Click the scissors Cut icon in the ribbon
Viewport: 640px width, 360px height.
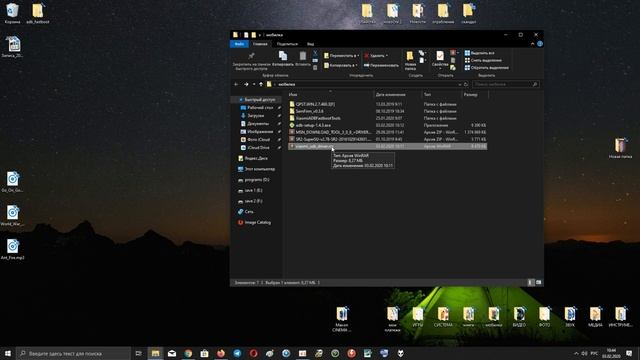point(315,53)
